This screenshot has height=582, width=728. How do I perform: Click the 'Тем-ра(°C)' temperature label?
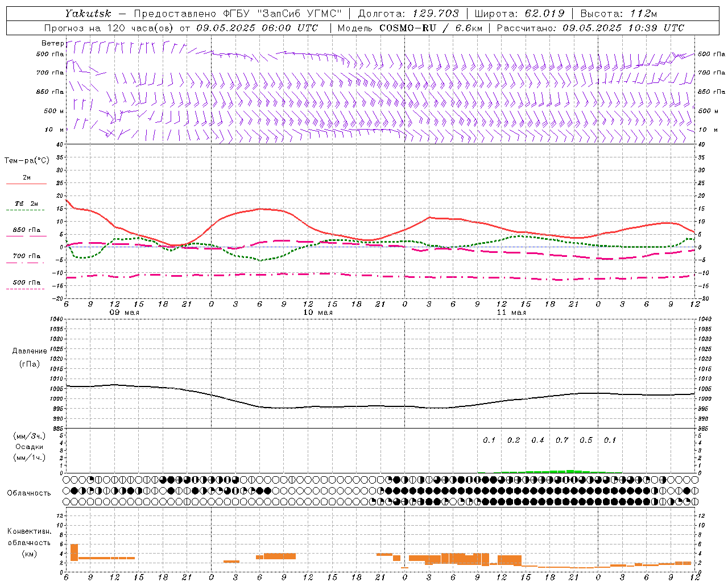pos(27,160)
